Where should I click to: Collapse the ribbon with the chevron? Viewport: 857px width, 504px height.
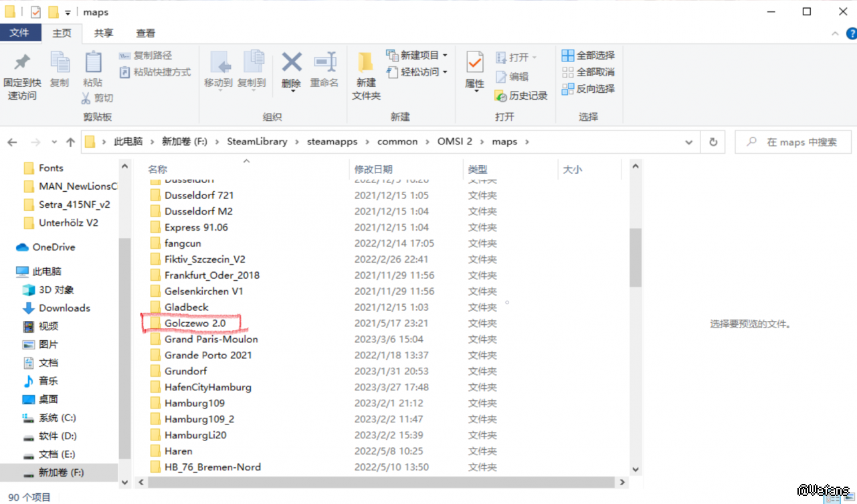834,33
